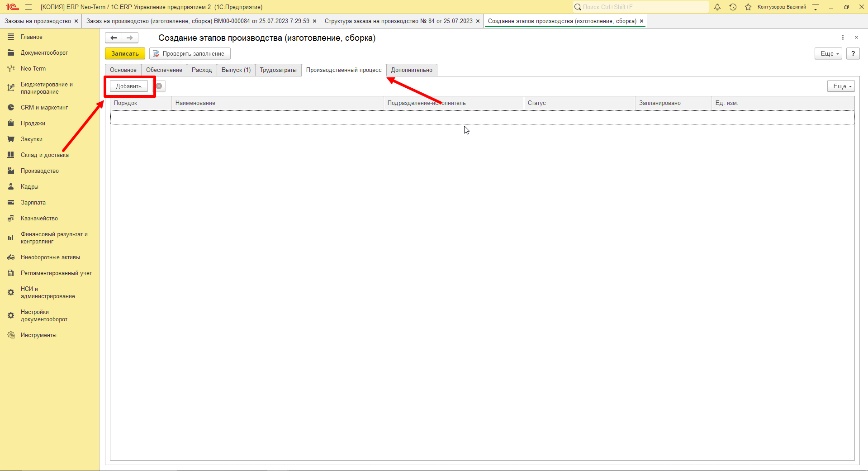This screenshot has width=868, height=471.
Task: Open the Производство section
Action: tap(40, 171)
